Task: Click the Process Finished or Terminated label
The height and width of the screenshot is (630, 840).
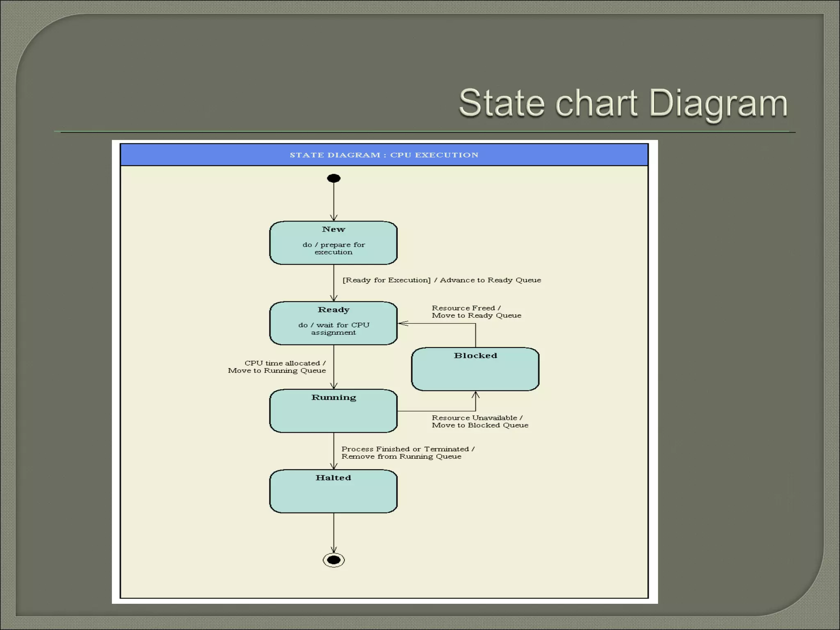Action: tap(408, 453)
